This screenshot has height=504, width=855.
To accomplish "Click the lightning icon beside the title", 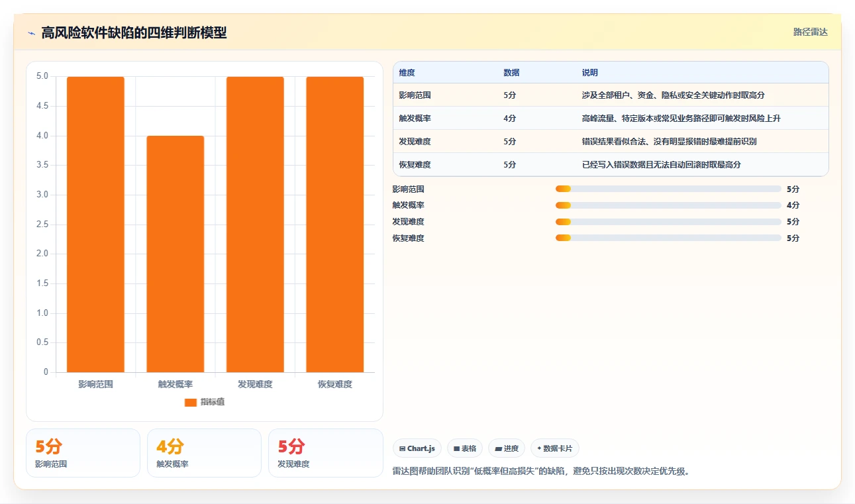I will coord(32,32).
